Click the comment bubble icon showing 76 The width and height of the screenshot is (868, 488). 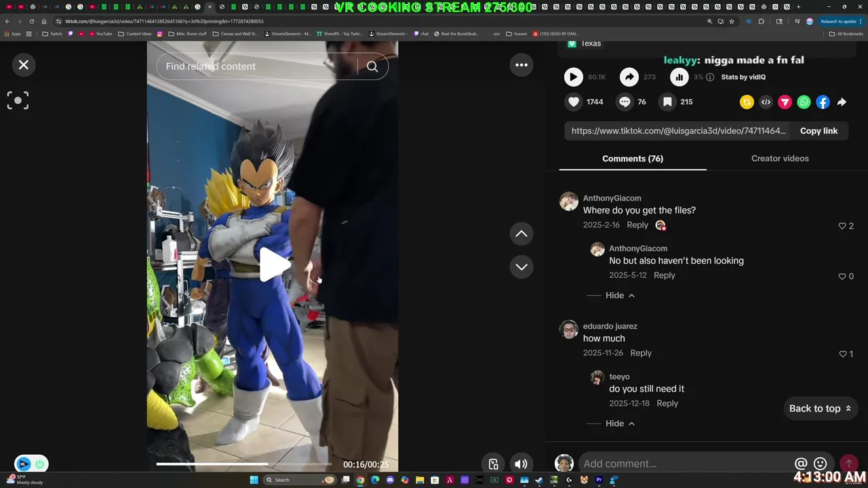[x=625, y=102]
